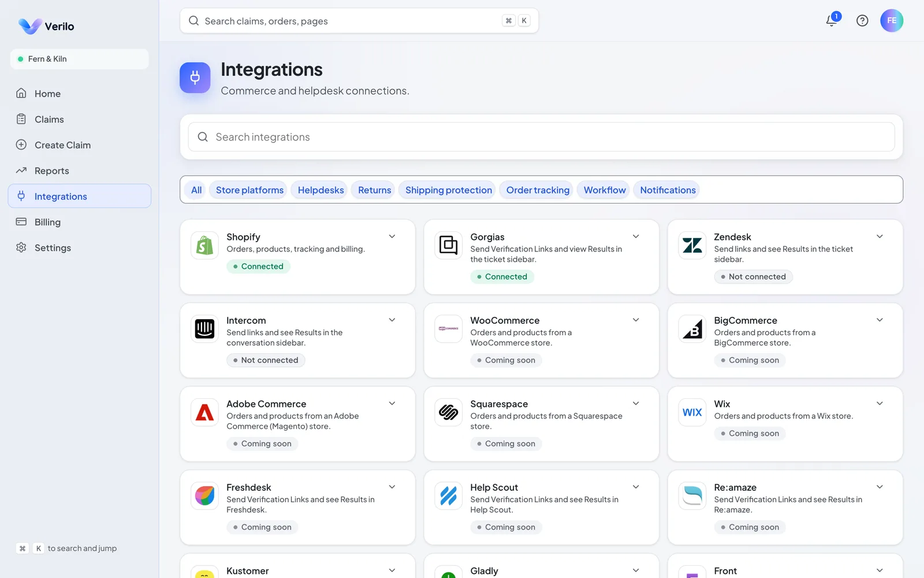Focus the Search integrations field
Image resolution: width=924 pixels, height=578 pixels.
pyautogui.click(x=541, y=137)
